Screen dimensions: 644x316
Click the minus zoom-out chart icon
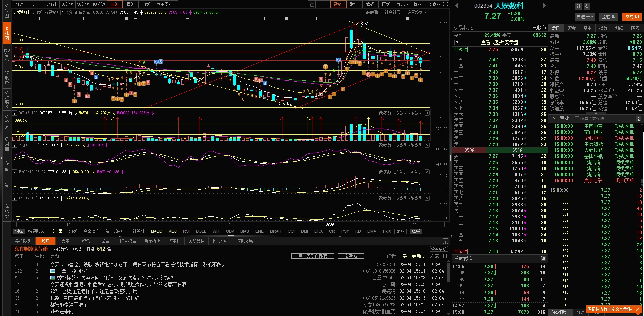pyautogui.click(x=327, y=4)
